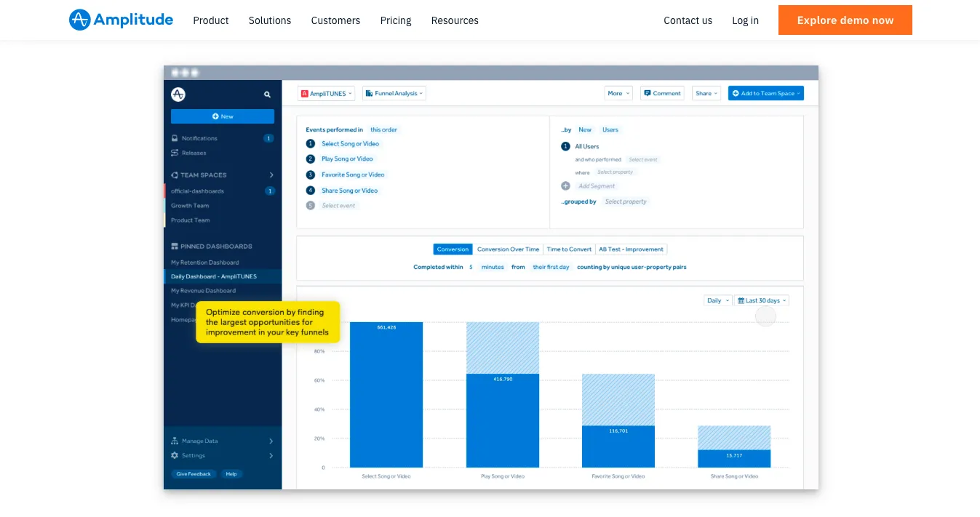Click the Amplitude sidebar home icon
The height and width of the screenshot is (517, 980).
pos(178,94)
